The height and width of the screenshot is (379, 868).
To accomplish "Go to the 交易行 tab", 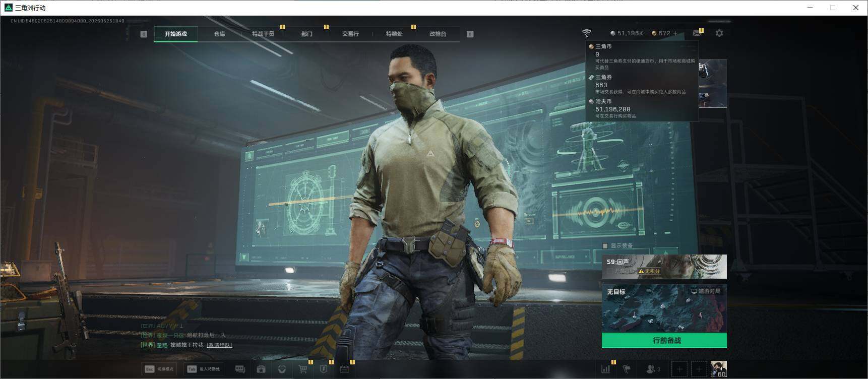I will (350, 34).
